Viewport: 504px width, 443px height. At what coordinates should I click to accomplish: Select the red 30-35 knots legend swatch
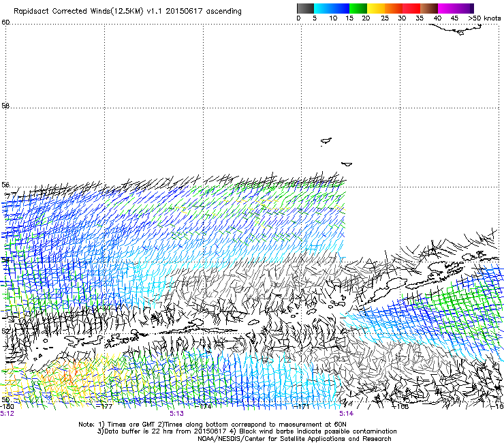411,8
